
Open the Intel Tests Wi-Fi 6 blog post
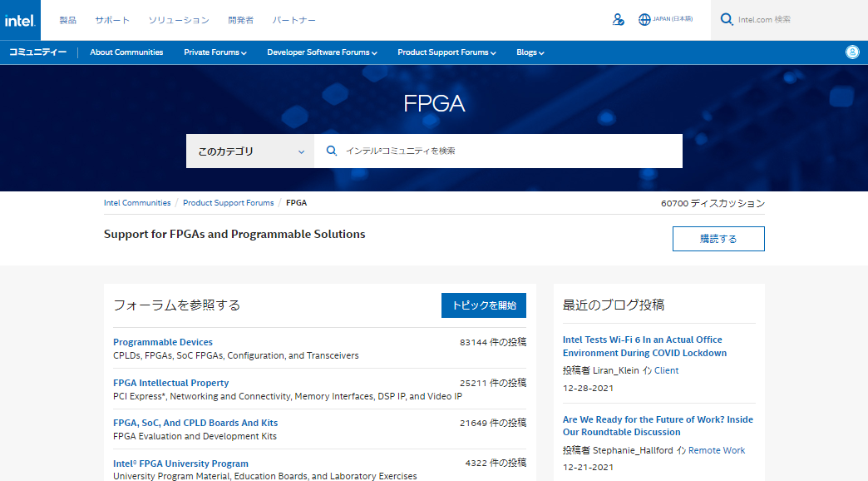(645, 346)
